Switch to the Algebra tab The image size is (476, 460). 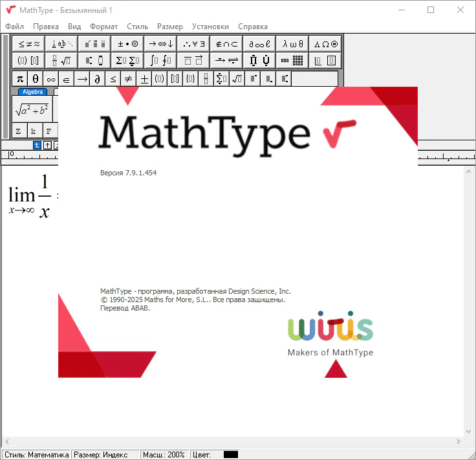point(32,92)
